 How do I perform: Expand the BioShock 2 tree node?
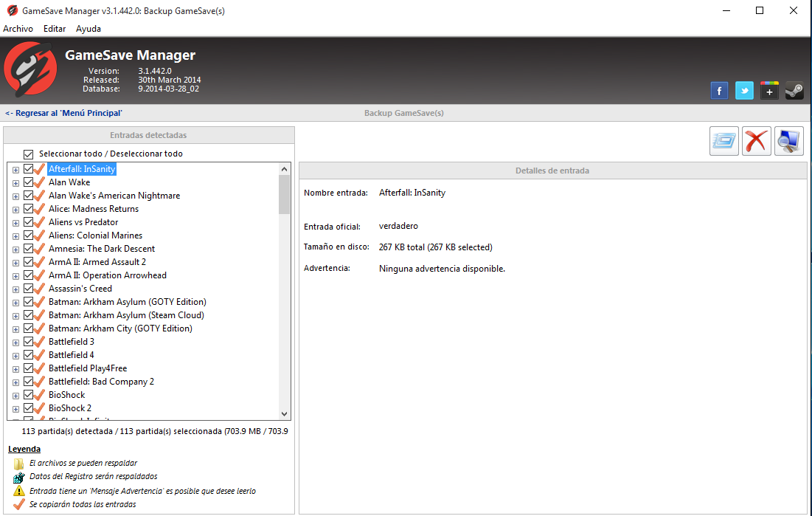point(15,409)
